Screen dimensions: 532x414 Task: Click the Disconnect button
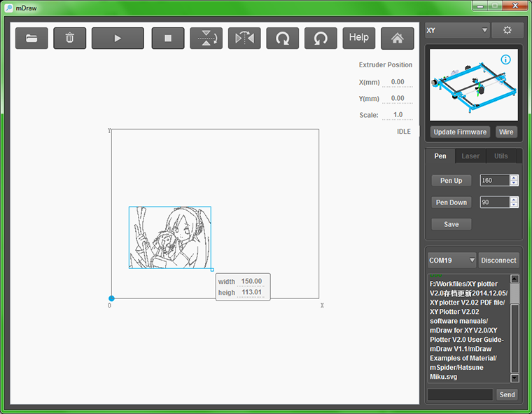pyautogui.click(x=498, y=260)
